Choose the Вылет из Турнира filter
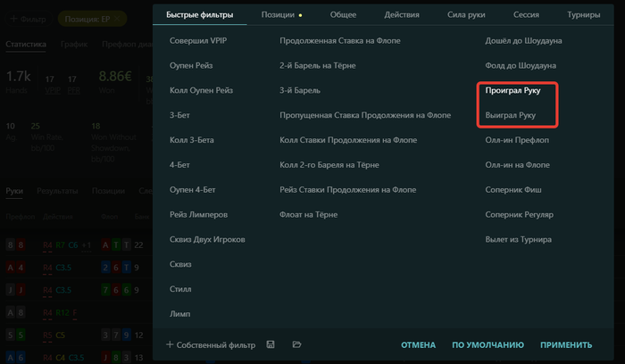 pos(518,239)
